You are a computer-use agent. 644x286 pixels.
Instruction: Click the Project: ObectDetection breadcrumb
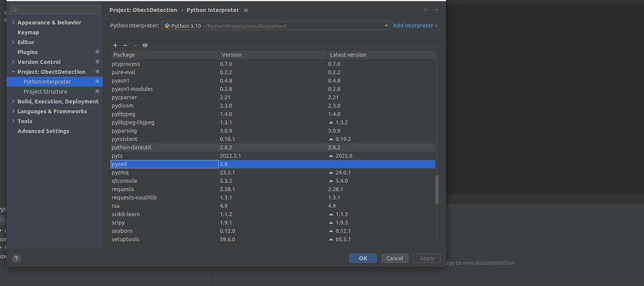143,10
